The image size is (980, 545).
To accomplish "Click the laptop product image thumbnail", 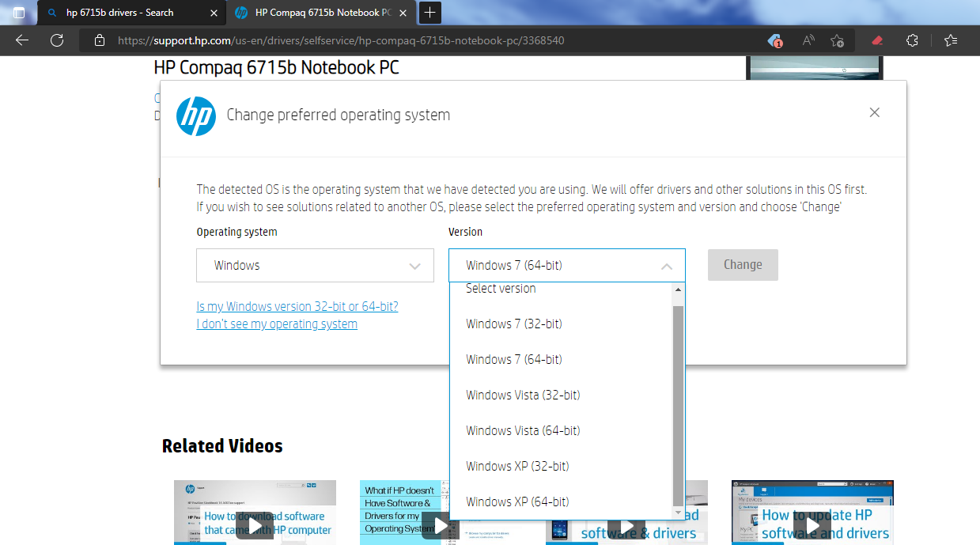I will [815, 68].
